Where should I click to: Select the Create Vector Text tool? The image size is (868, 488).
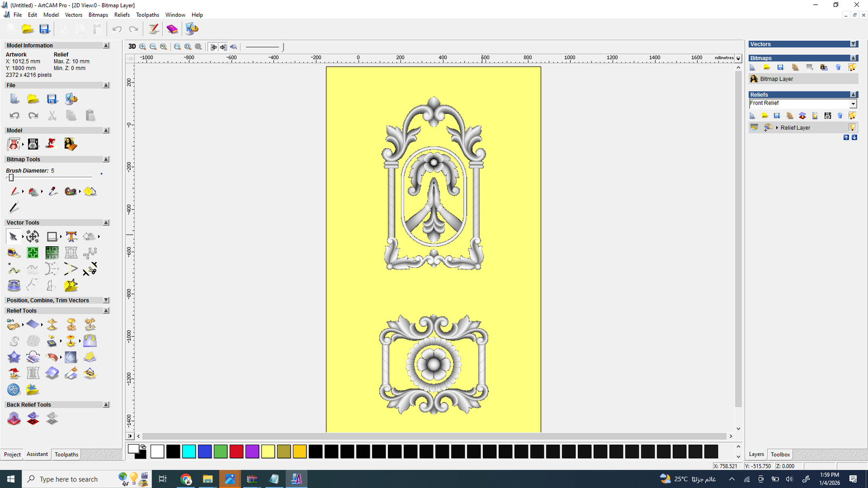tap(71, 236)
